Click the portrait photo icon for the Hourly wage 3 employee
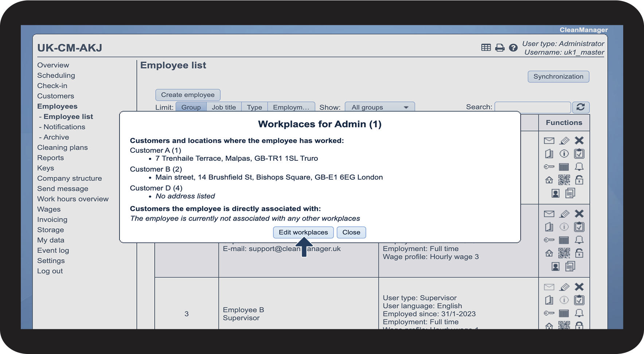The width and height of the screenshot is (644, 354). (x=555, y=267)
